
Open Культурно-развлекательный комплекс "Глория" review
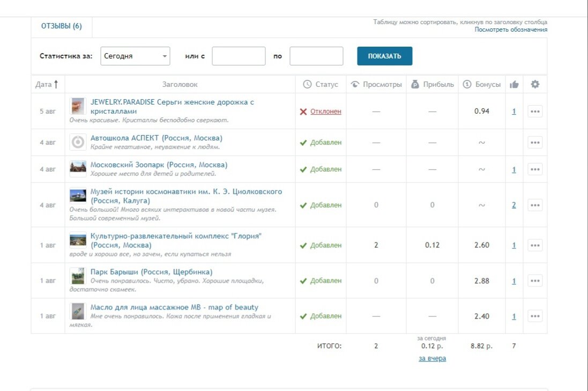click(x=176, y=240)
